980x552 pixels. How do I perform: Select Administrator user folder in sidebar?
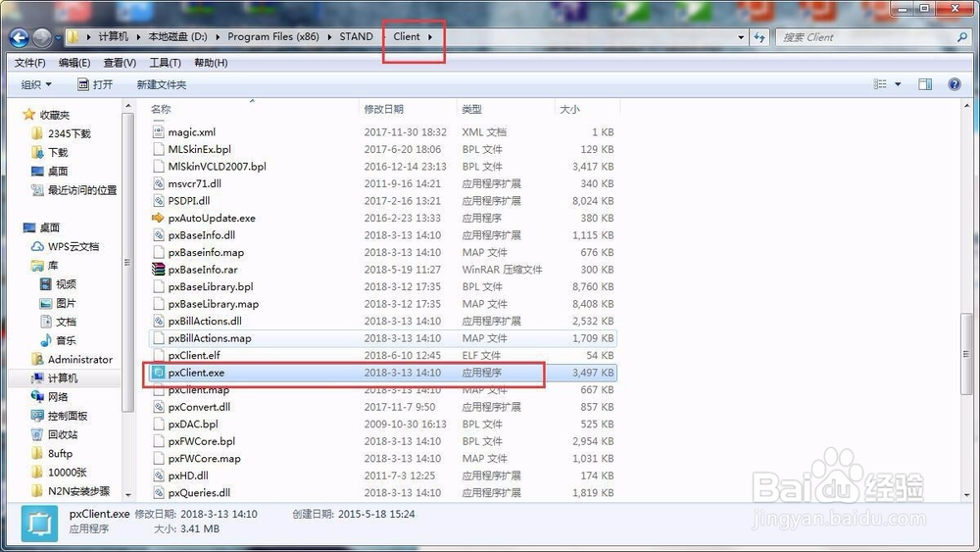(x=72, y=360)
